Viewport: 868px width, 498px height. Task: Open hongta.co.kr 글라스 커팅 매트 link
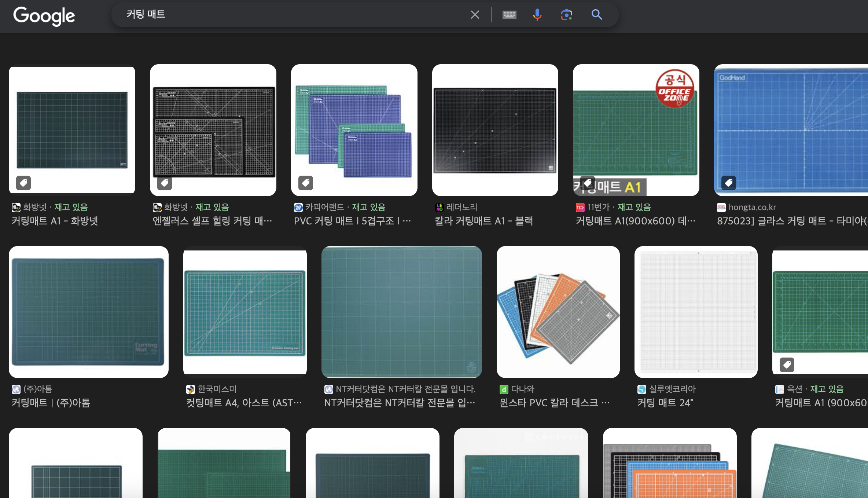pos(792,221)
